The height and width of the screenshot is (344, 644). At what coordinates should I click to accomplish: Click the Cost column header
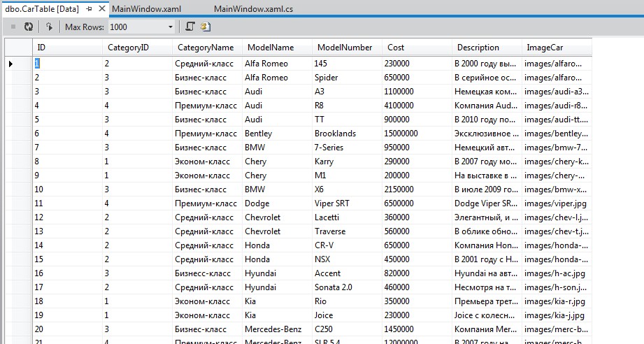pos(417,48)
